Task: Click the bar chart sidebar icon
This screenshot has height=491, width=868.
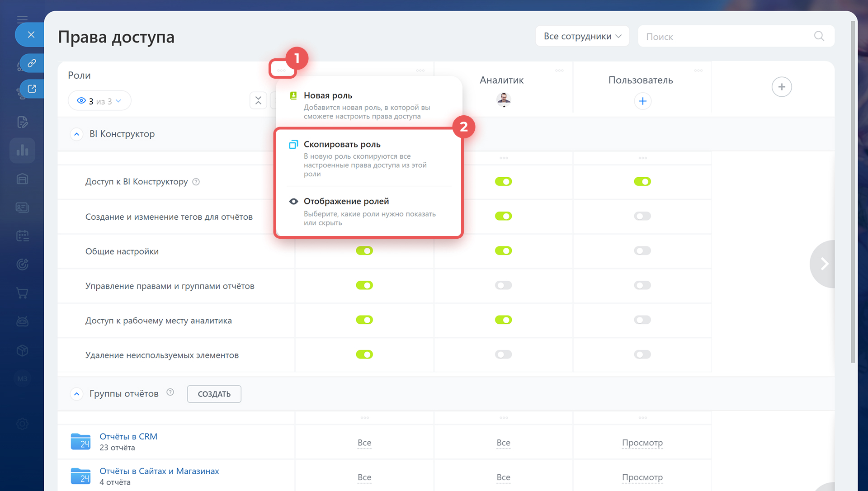Action: coord(22,151)
